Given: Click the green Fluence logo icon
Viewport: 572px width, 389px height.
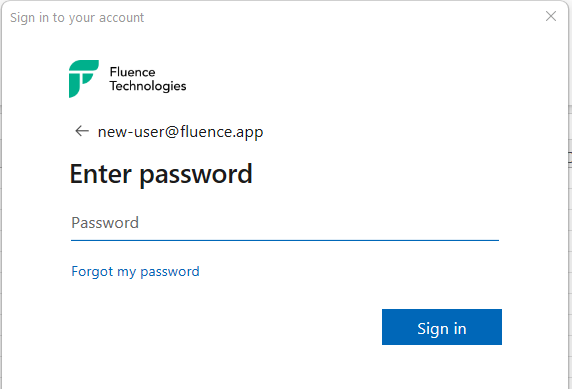Looking at the screenshot, I should pos(84,79).
